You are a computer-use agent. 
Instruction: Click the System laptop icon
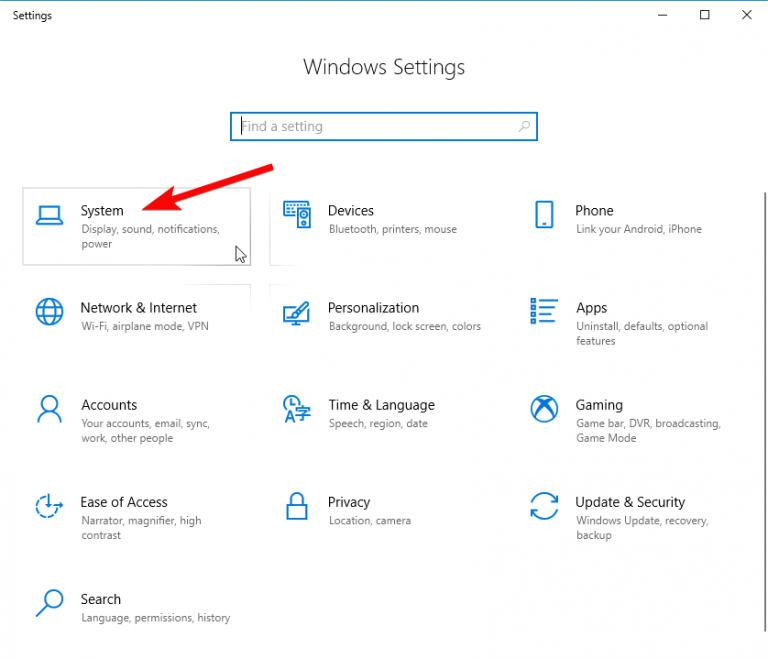coord(49,215)
